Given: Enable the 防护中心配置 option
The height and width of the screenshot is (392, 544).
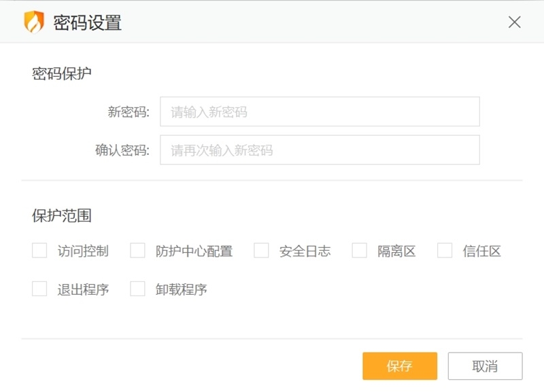Looking at the screenshot, I should click(137, 251).
